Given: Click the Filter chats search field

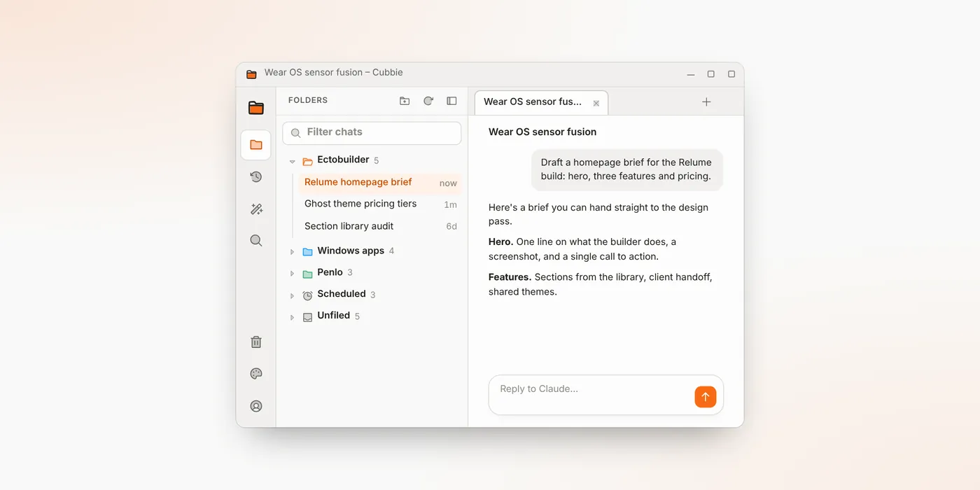Looking at the screenshot, I should point(372,132).
